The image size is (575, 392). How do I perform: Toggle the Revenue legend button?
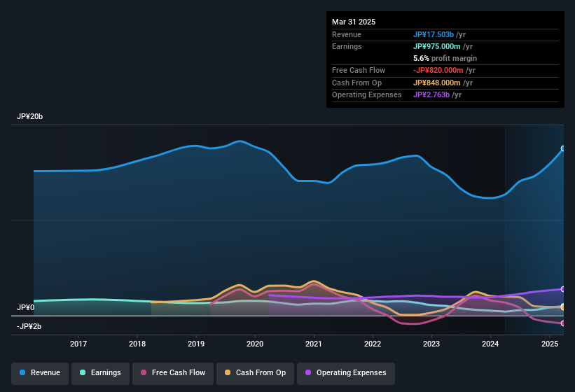40,373
